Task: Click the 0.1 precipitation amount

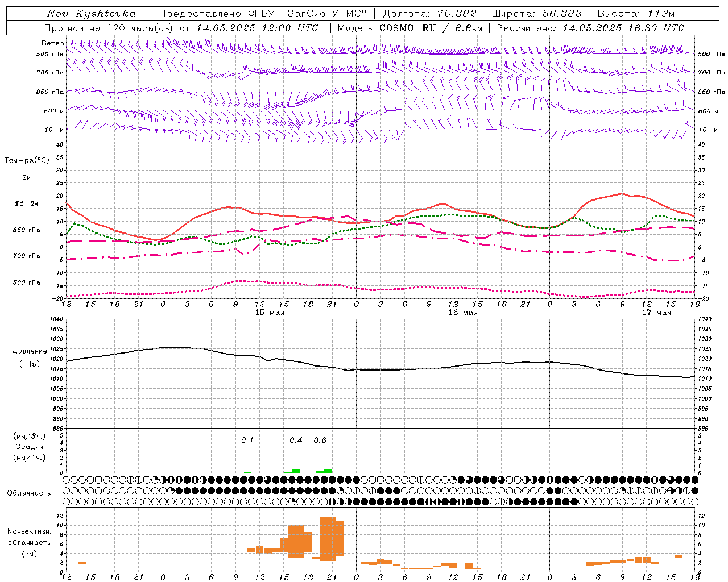Action: (247, 440)
